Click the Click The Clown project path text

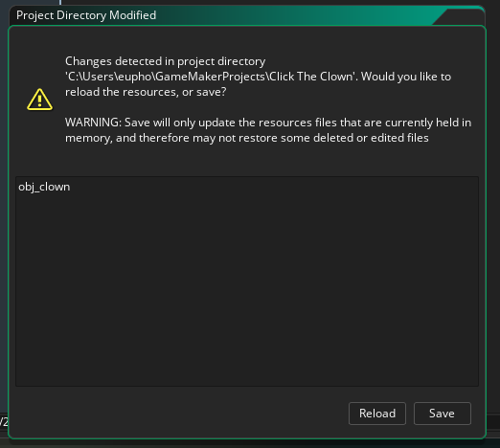(x=211, y=77)
